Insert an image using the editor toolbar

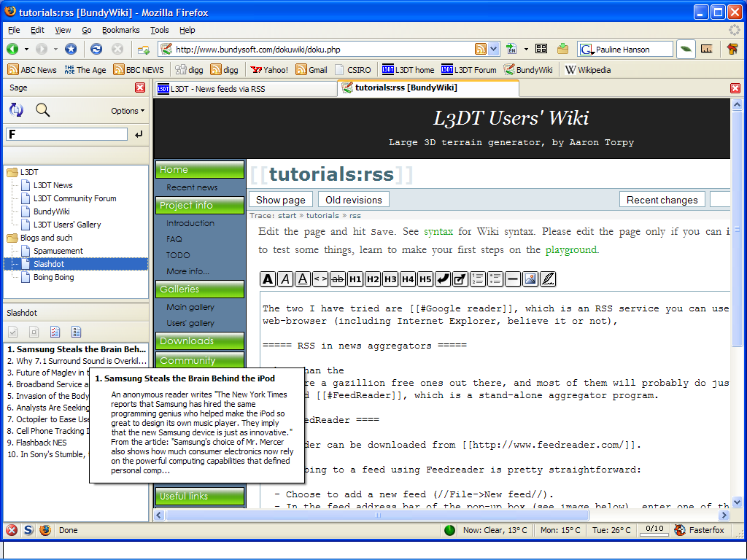(x=530, y=279)
